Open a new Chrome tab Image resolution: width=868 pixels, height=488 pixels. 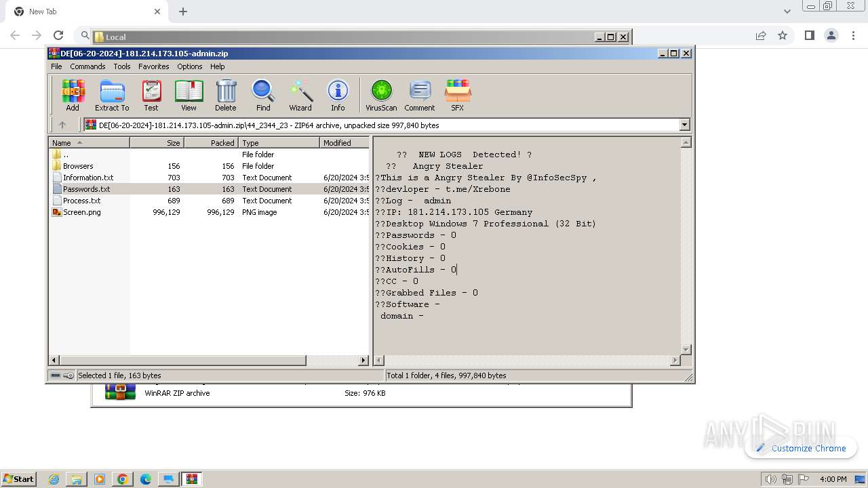point(183,12)
